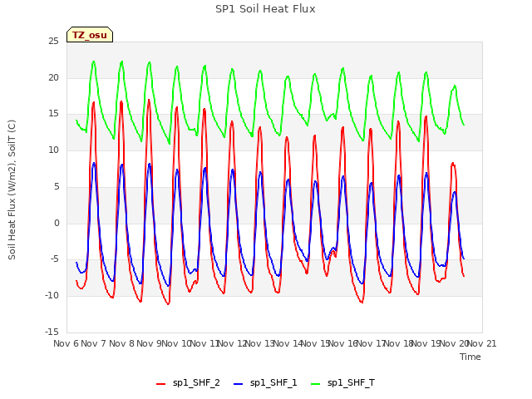Click the chart title SP1 Soil Heat Flux
Viewport: 532px width, 399px height.
(265, 9)
